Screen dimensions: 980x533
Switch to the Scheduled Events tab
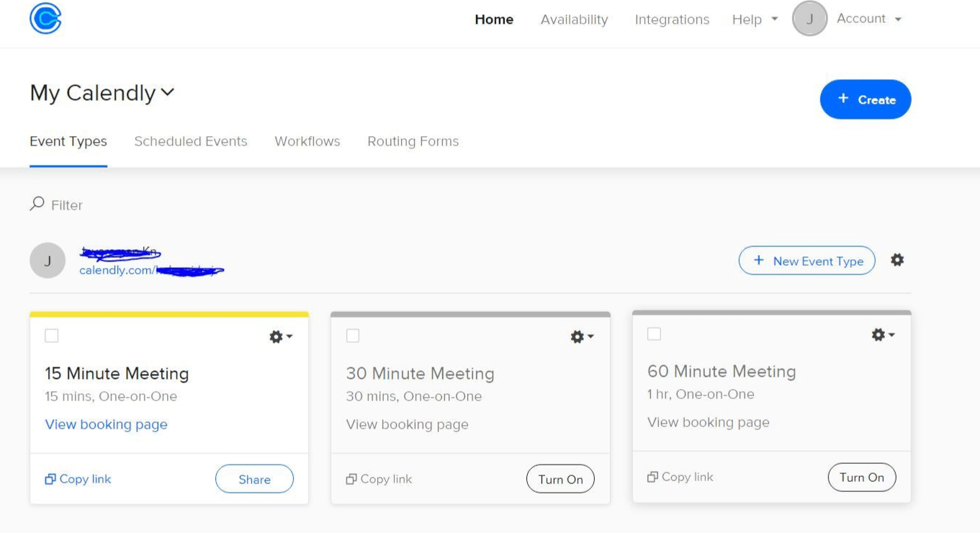191,141
